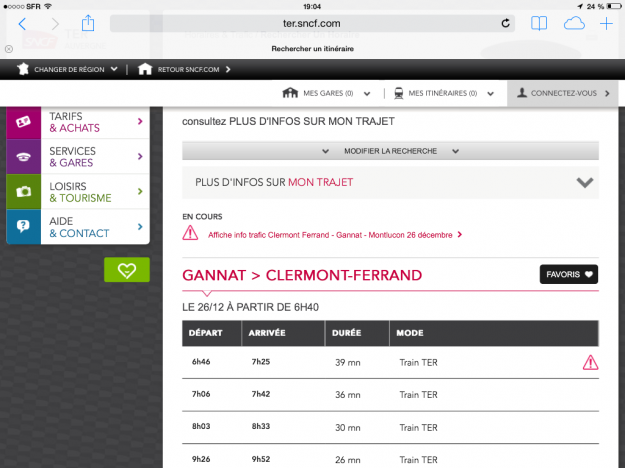This screenshot has width=625, height=468.
Task: Click the Favoris button
Action: (x=568, y=274)
